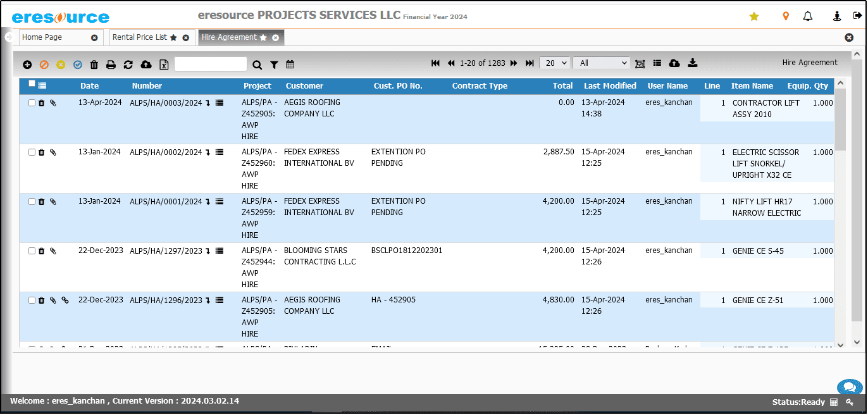Export the list with the Excel icon
This screenshot has width=868, height=415.
(164, 65)
